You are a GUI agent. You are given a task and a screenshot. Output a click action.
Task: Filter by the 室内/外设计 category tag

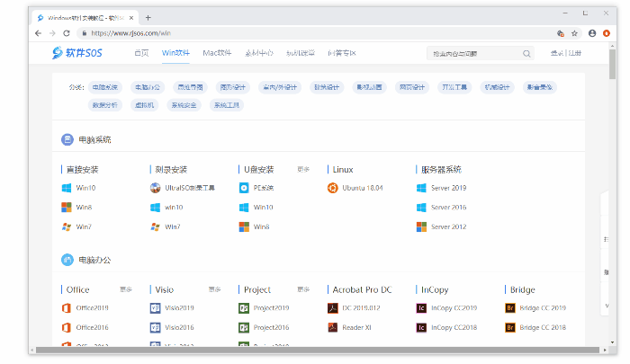(x=280, y=87)
